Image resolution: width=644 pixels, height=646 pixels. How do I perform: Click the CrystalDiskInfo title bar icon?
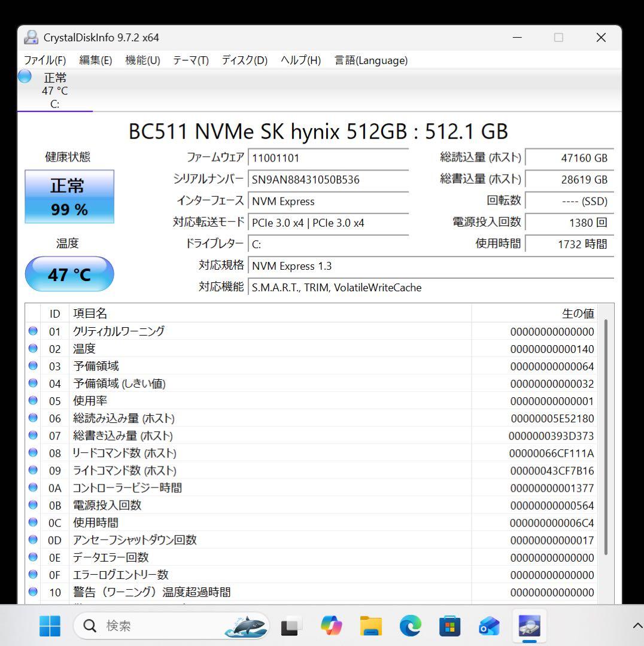(x=31, y=38)
